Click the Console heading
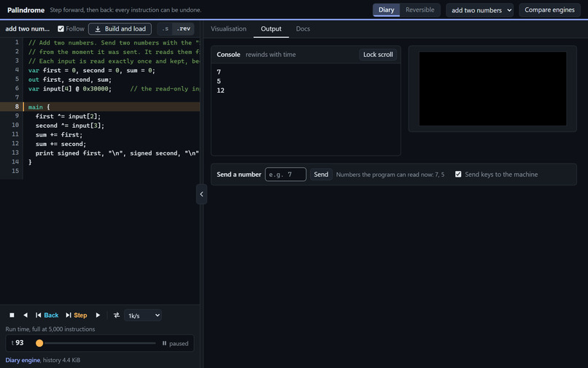The height and width of the screenshot is (368, 588). coord(228,55)
